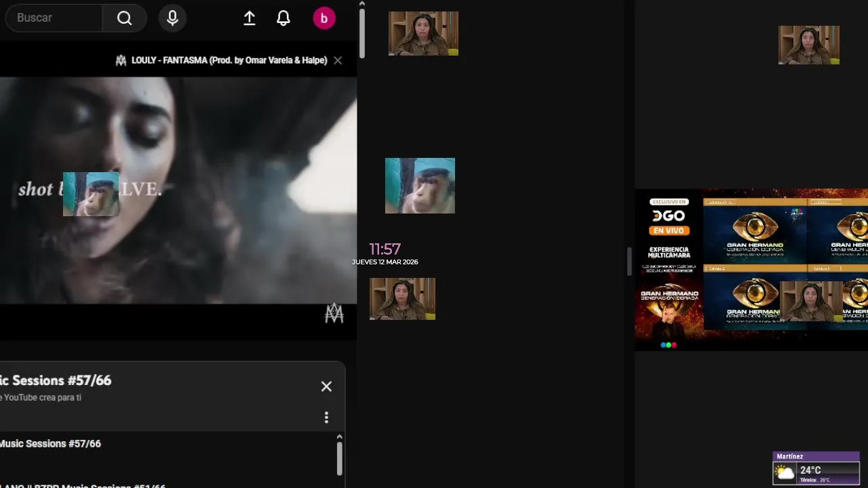
Task: Click the left window vertical scrollbar thumb
Action: (362, 33)
